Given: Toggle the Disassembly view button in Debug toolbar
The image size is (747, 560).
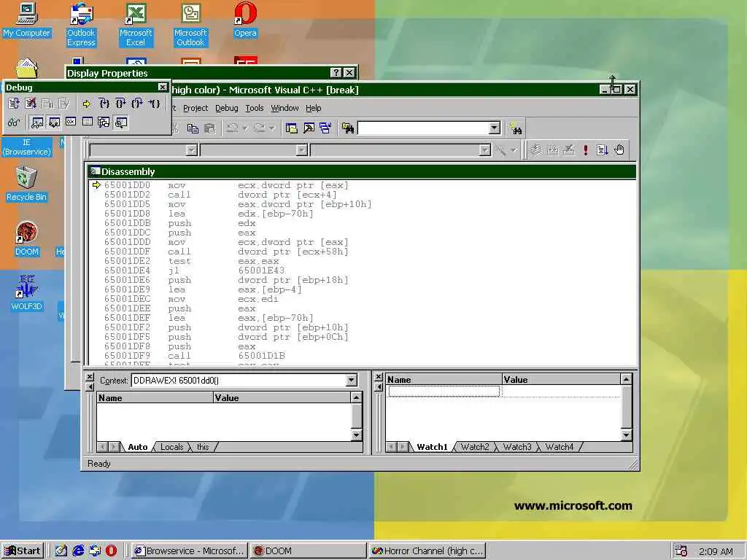Looking at the screenshot, I should pos(120,122).
